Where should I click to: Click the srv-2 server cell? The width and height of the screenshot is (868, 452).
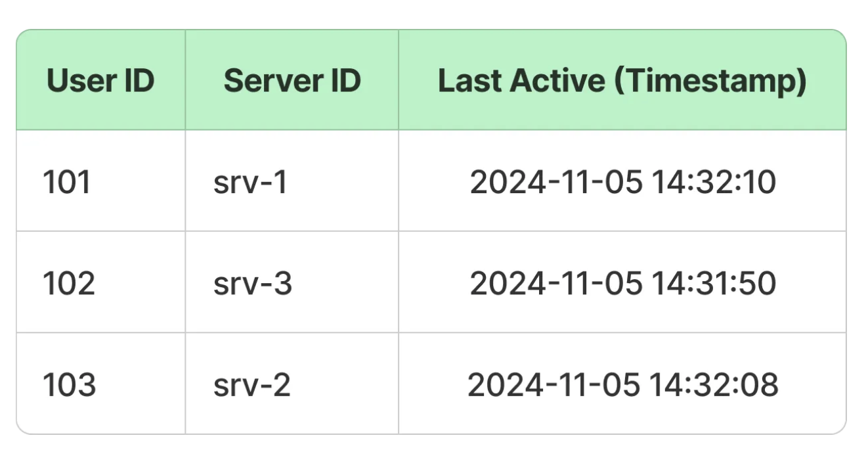pos(251,384)
